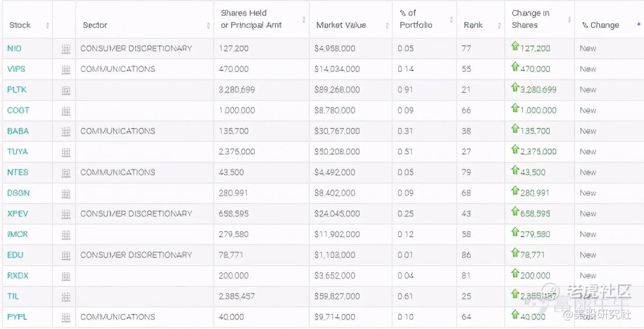Open the TIL ticker link
This screenshot has width=644, height=329.
pyautogui.click(x=13, y=296)
